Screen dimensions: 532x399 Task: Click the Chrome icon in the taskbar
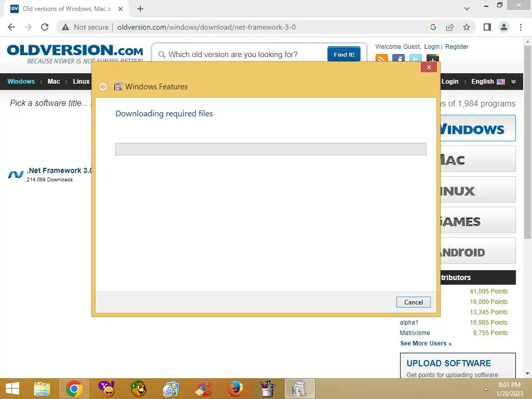[74, 389]
